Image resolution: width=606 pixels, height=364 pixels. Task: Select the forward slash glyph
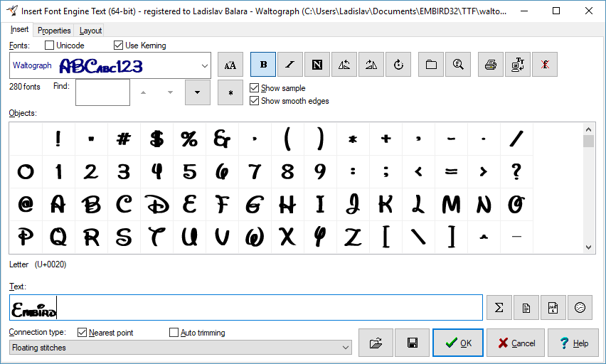[516, 139]
